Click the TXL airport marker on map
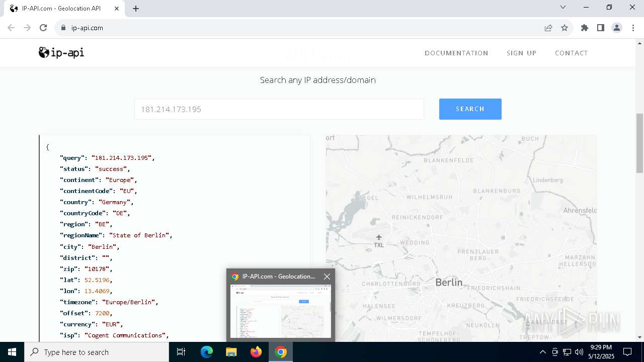 pyautogui.click(x=379, y=240)
